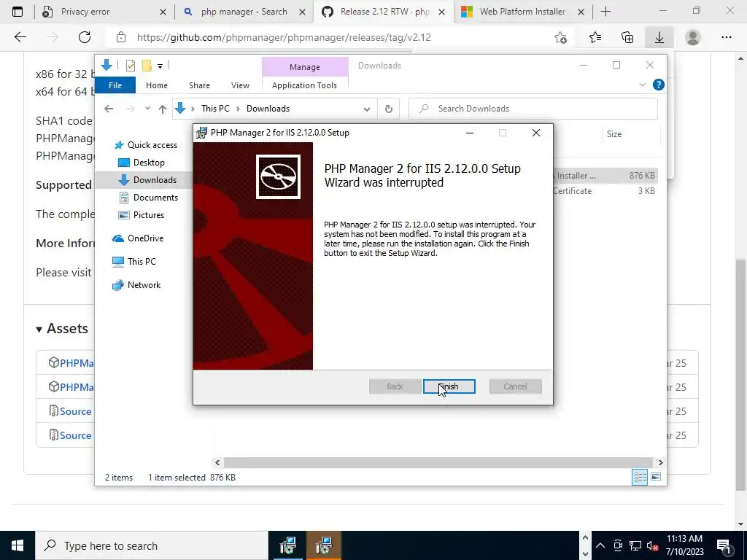Click the browser Back navigation arrow
The width and height of the screenshot is (747, 560).
pos(20,37)
